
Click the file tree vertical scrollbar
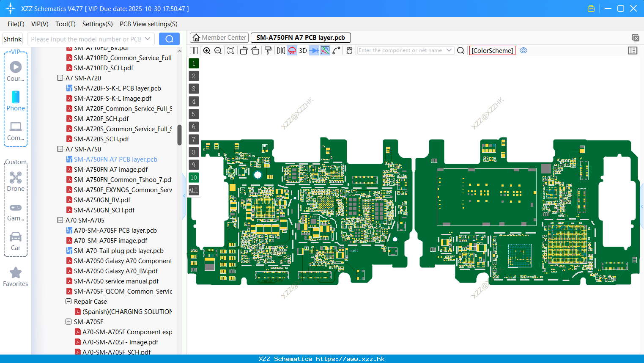click(179, 135)
